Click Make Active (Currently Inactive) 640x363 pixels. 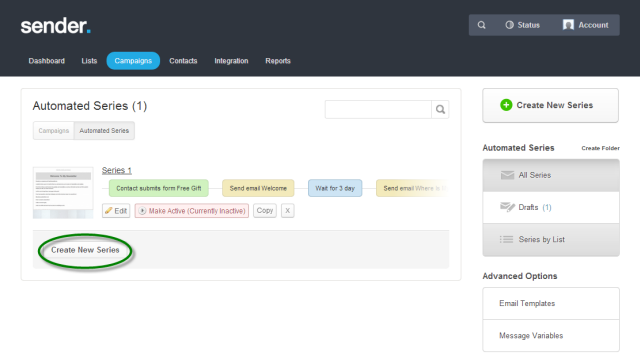192,211
